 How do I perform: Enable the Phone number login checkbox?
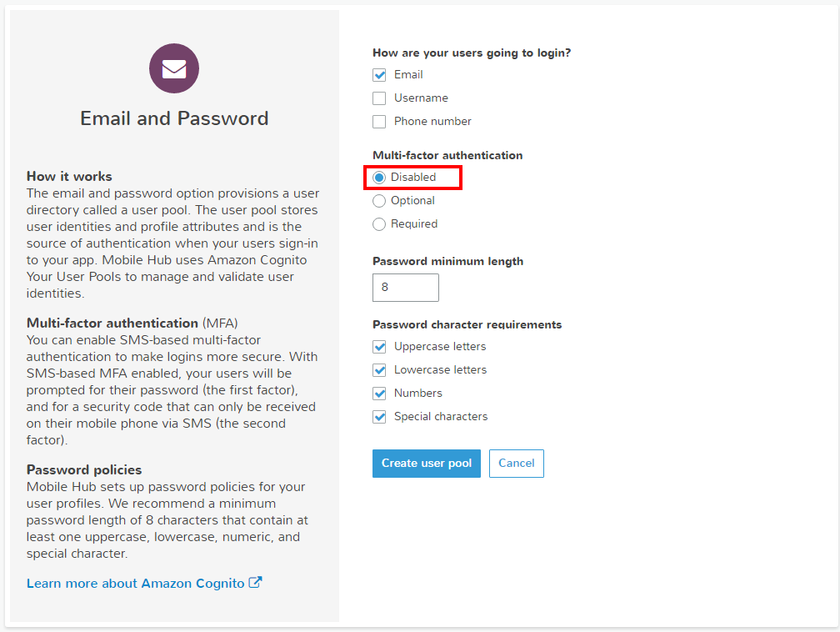pyautogui.click(x=379, y=122)
